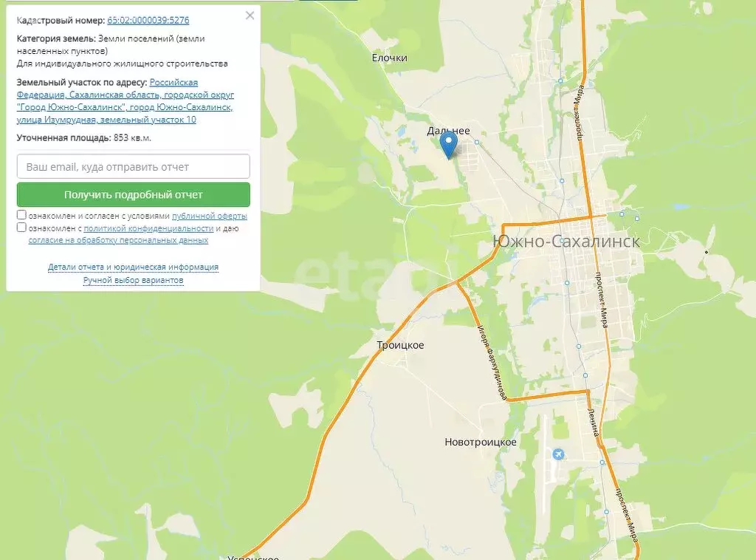Click the Новотроицкое map label

(480, 442)
